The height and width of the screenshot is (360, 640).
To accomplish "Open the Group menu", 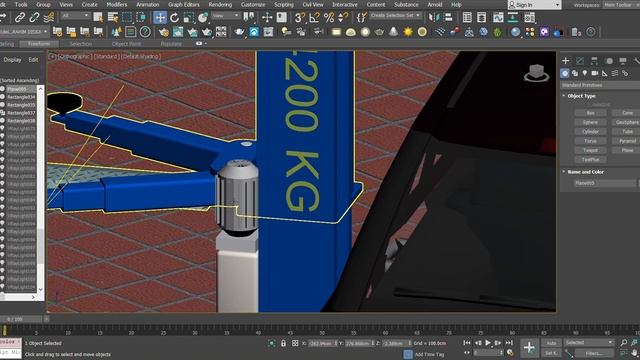I will [x=43, y=4].
